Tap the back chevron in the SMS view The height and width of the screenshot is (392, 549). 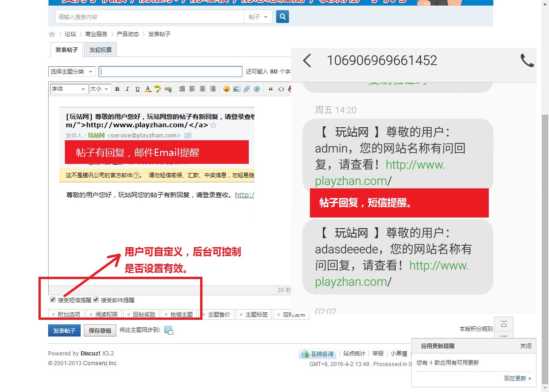point(307,61)
